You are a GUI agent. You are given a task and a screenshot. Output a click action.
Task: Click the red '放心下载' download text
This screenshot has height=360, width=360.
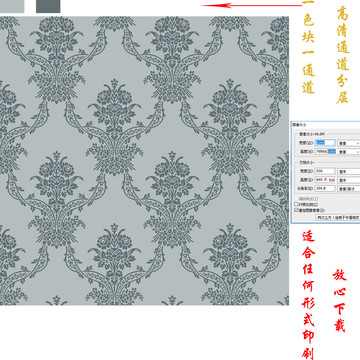(340, 301)
